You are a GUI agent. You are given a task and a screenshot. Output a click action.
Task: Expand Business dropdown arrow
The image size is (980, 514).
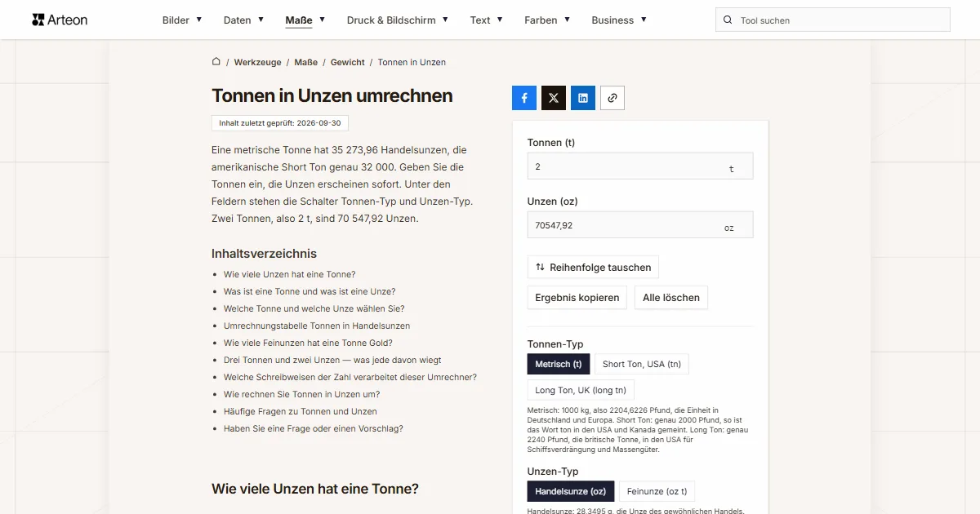644,20
